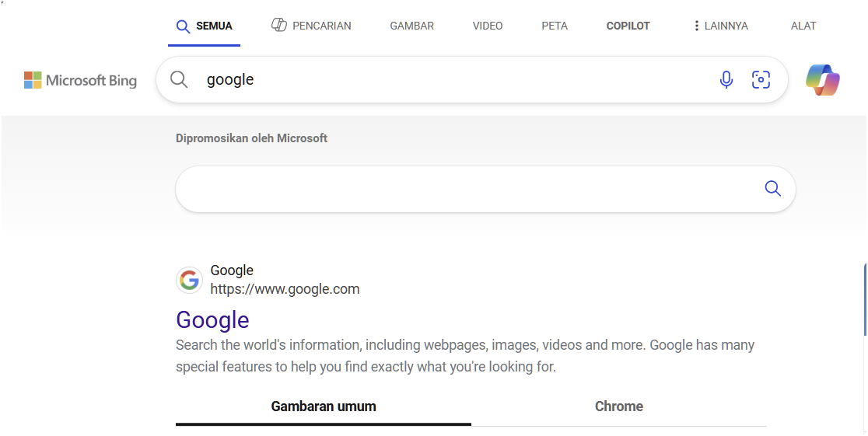Open visual search camera icon
Image resolution: width=868 pixels, height=436 pixels.
(x=761, y=80)
